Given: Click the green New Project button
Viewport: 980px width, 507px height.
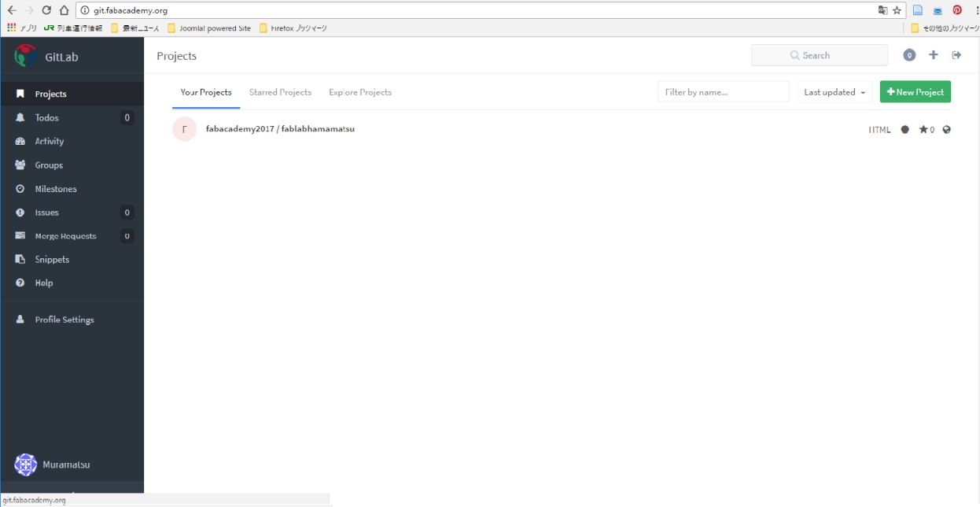Looking at the screenshot, I should coord(916,91).
